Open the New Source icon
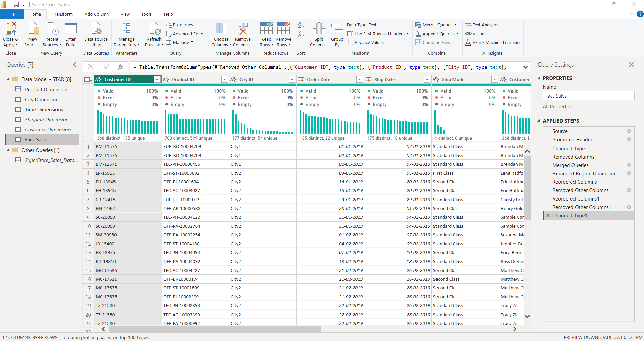The image size is (644, 341). pos(33,29)
